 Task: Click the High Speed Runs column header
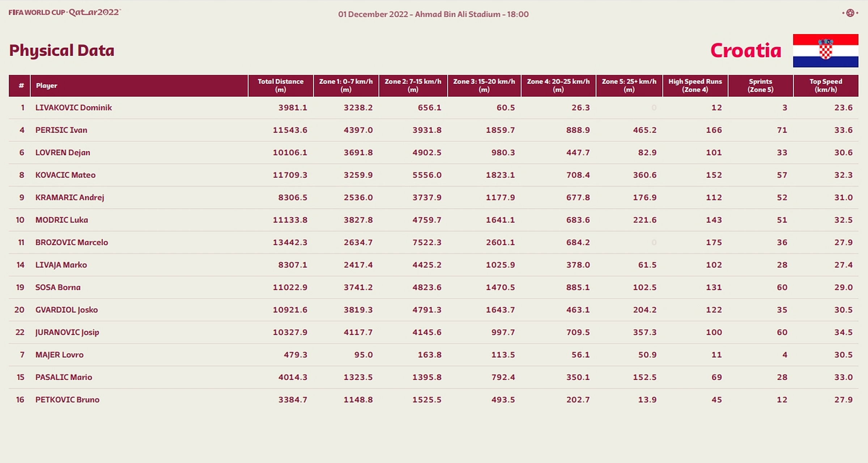[x=695, y=85]
